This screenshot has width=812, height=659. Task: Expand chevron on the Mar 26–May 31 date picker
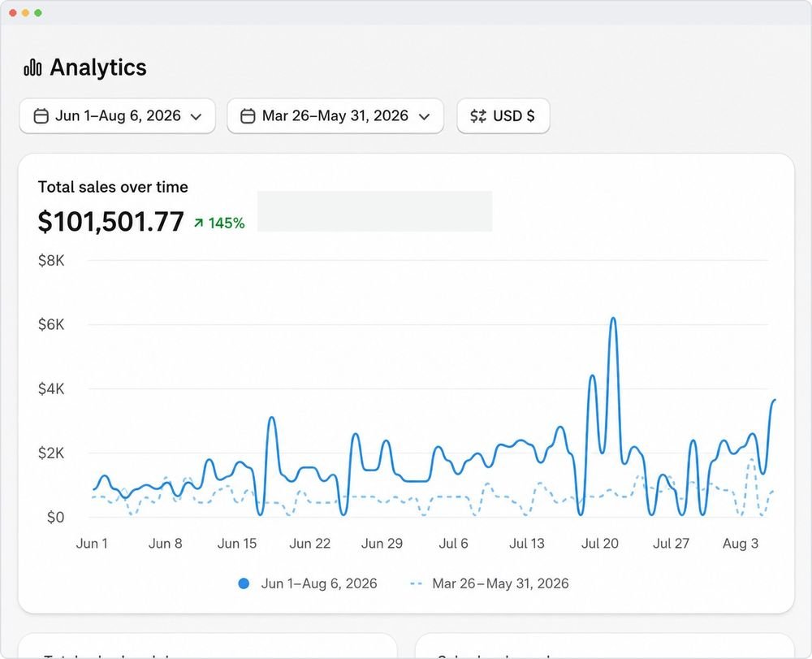(x=424, y=117)
